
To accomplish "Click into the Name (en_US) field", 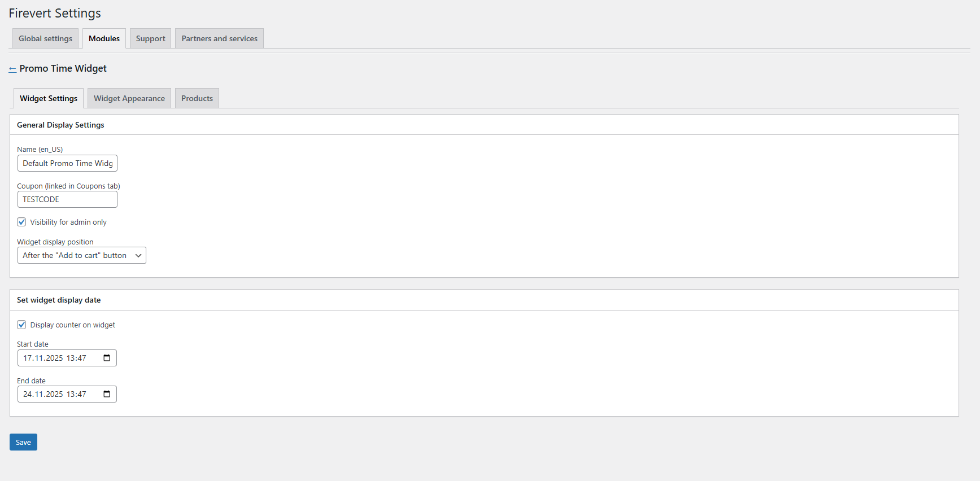I will [67, 163].
